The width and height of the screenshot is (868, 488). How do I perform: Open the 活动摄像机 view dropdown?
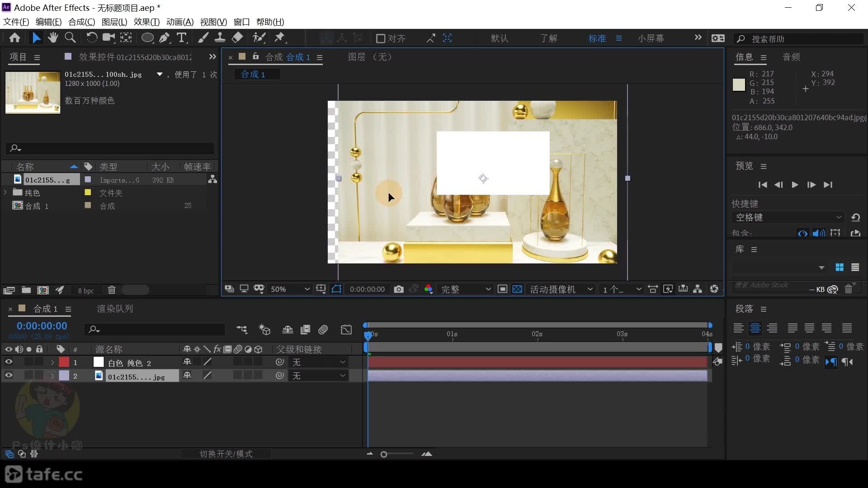click(561, 289)
